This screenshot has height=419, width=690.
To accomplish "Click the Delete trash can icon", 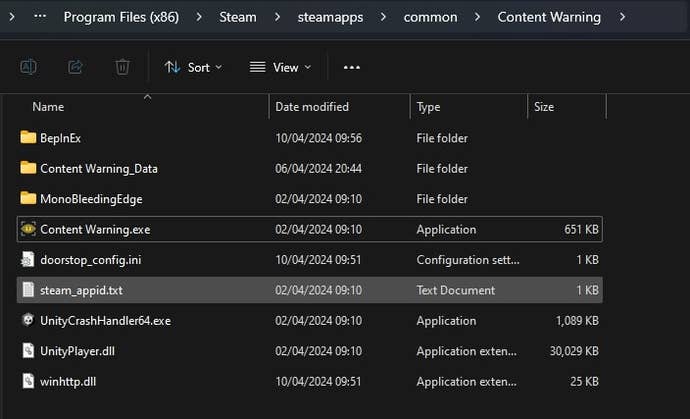I will [122, 67].
